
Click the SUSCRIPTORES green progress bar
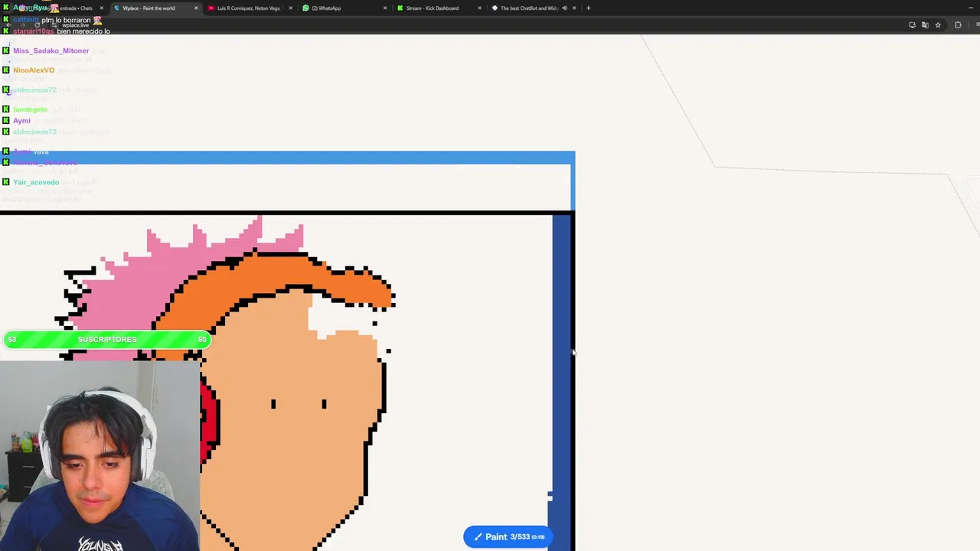point(106,339)
